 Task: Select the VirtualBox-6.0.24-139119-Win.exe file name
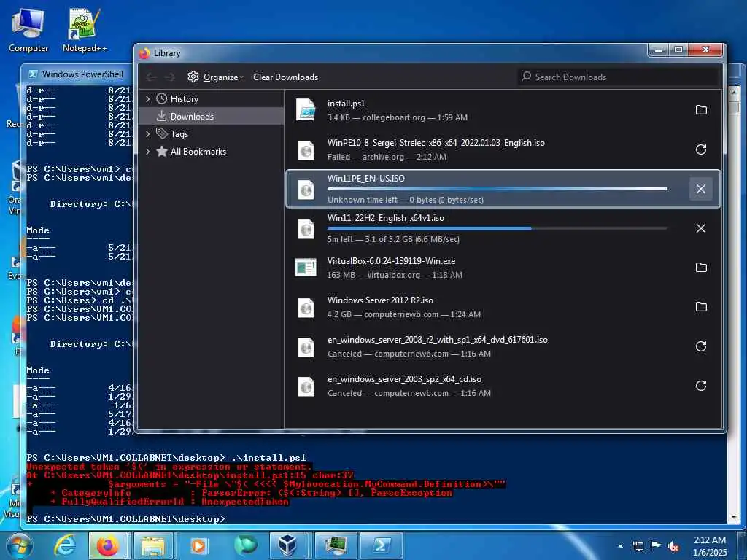tap(391, 261)
